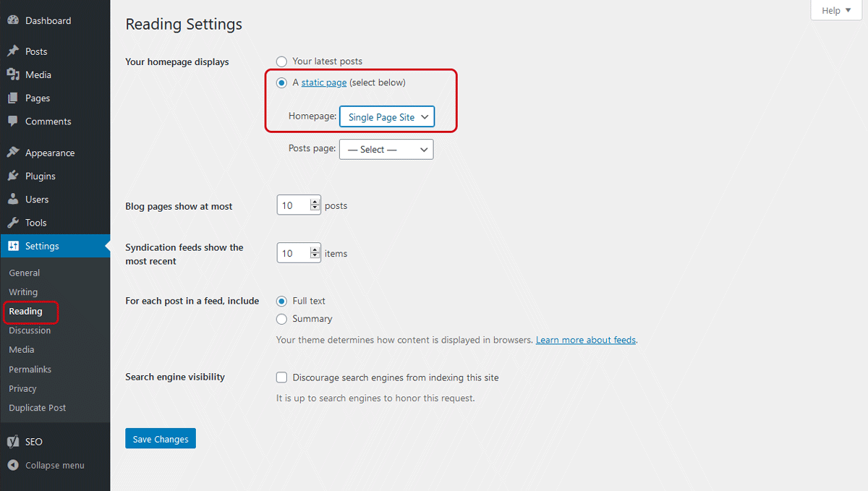Image resolution: width=868 pixels, height=491 pixels.
Task: Click the Posts pushpin icon
Action: point(13,51)
